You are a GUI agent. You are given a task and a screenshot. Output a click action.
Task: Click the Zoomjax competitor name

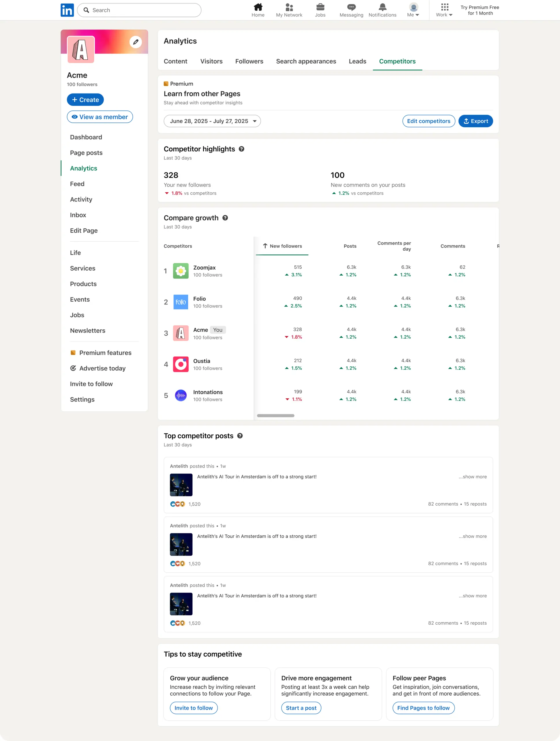point(204,268)
